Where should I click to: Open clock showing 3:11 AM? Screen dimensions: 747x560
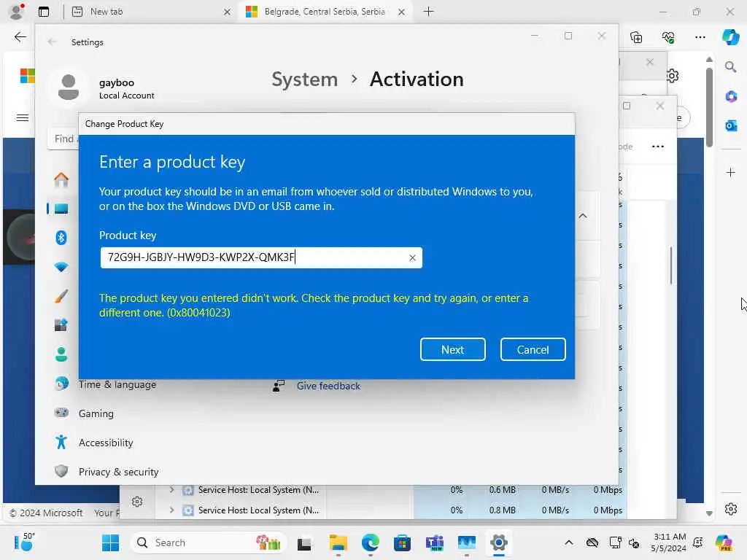pyautogui.click(x=670, y=542)
